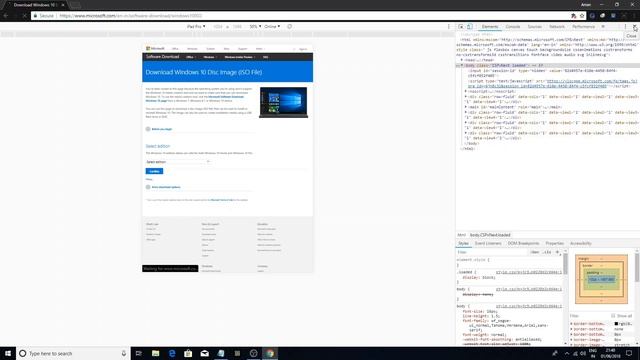The width and height of the screenshot is (640, 360).
Task: Click the box model content dimensions
Action: click(x=601, y=280)
